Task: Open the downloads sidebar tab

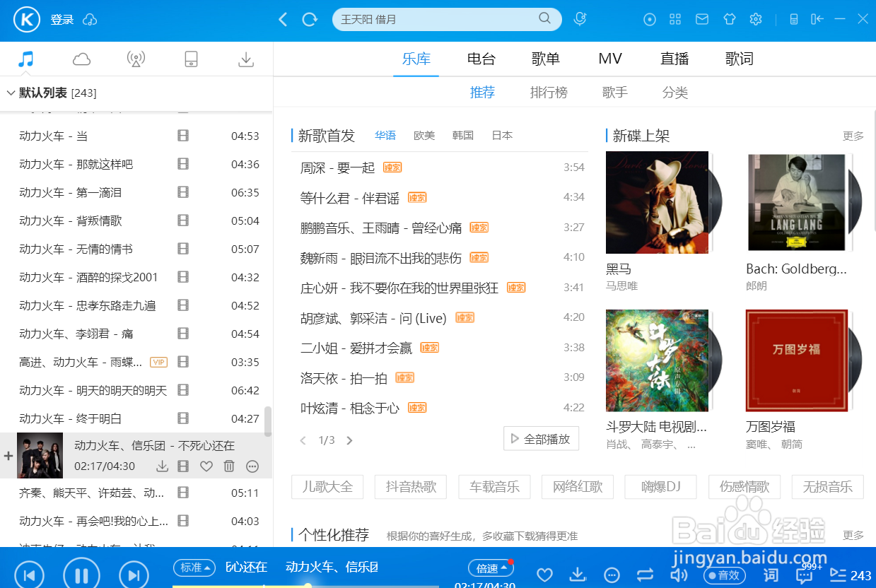Action: point(246,59)
